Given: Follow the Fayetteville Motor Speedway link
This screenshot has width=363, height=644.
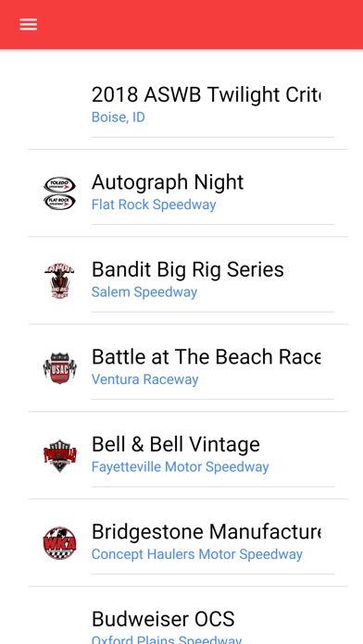Looking at the screenshot, I should pyautogui.click(x=180, y=467).
